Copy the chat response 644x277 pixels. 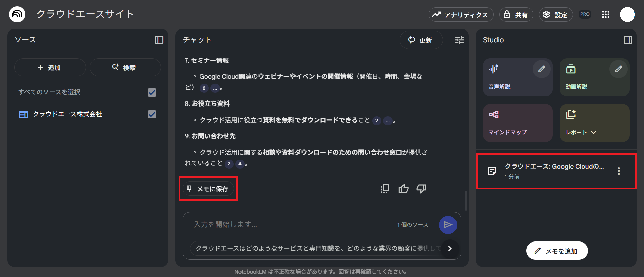click(x=385, y=189)
